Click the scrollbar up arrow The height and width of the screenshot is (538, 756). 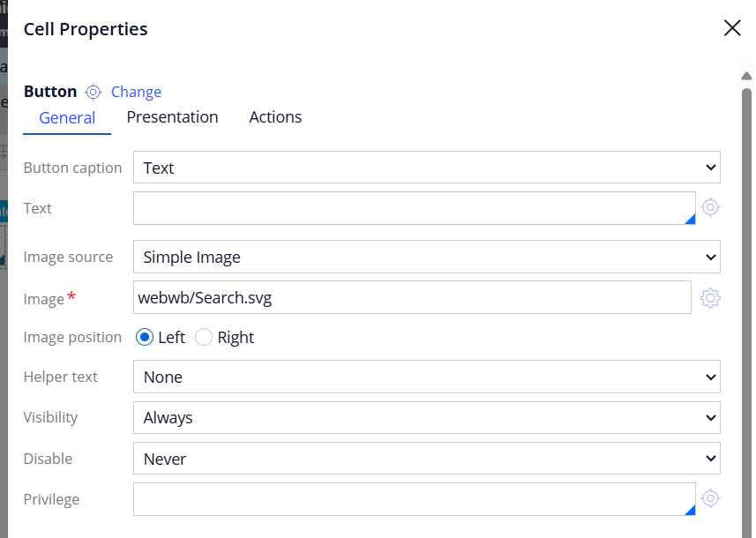[746, 76]
